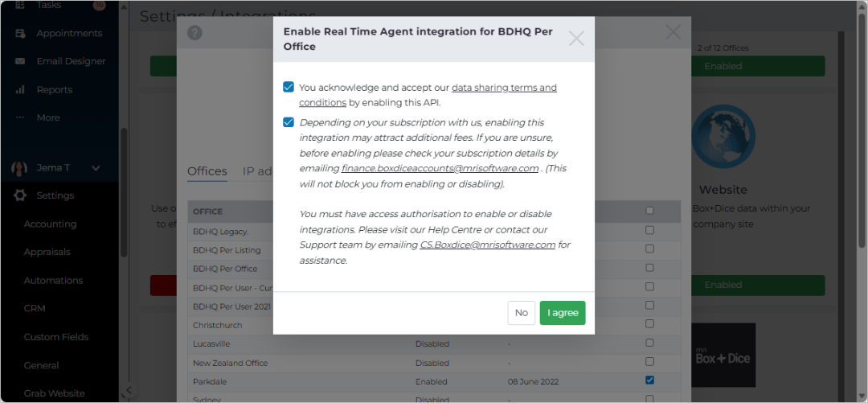This screenshot has width=868, height=403.
Task: Click the I agree button
Action: point(563,313)
